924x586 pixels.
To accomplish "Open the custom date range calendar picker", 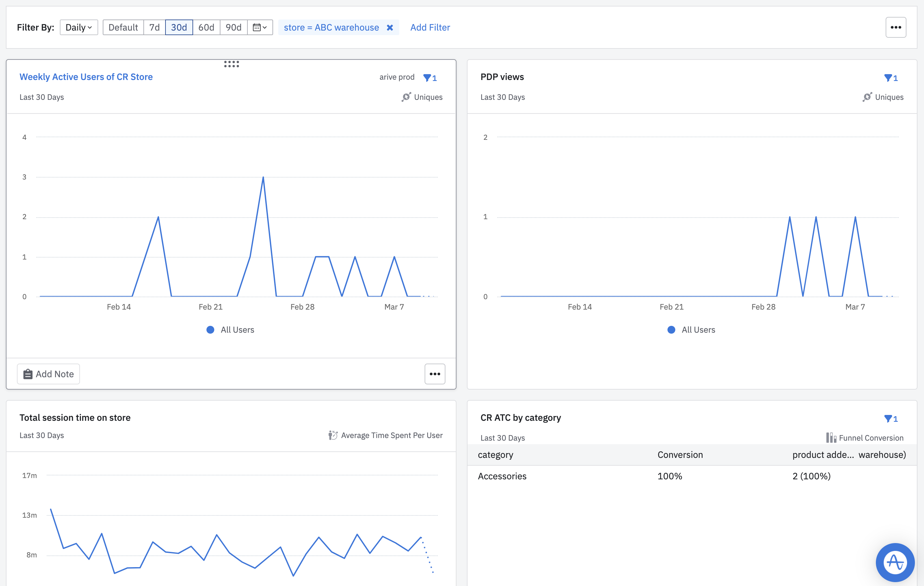I will 260,28.
